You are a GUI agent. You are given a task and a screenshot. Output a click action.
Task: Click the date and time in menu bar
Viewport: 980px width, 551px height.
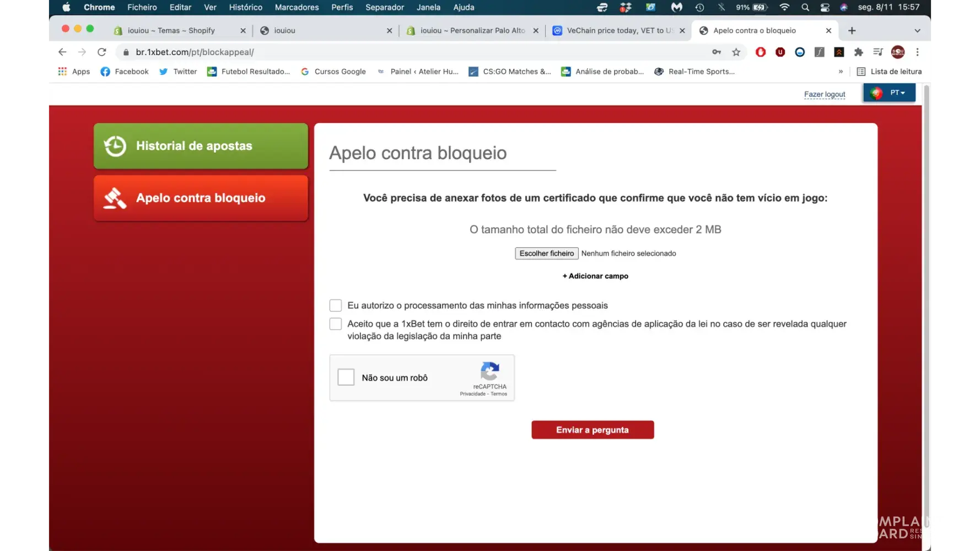pyautogui.click(x=889, y=7)
